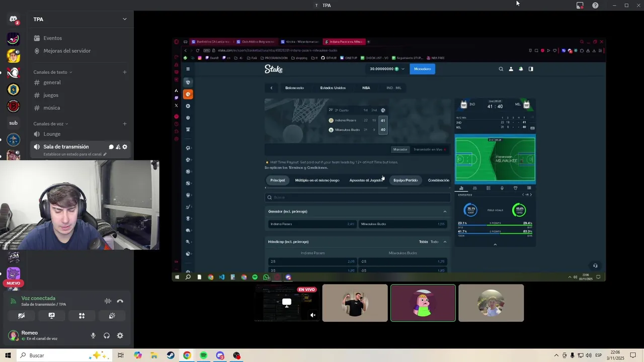Open Discord user settings gear
The image size is (644, 362).
(x=120, y=336)
